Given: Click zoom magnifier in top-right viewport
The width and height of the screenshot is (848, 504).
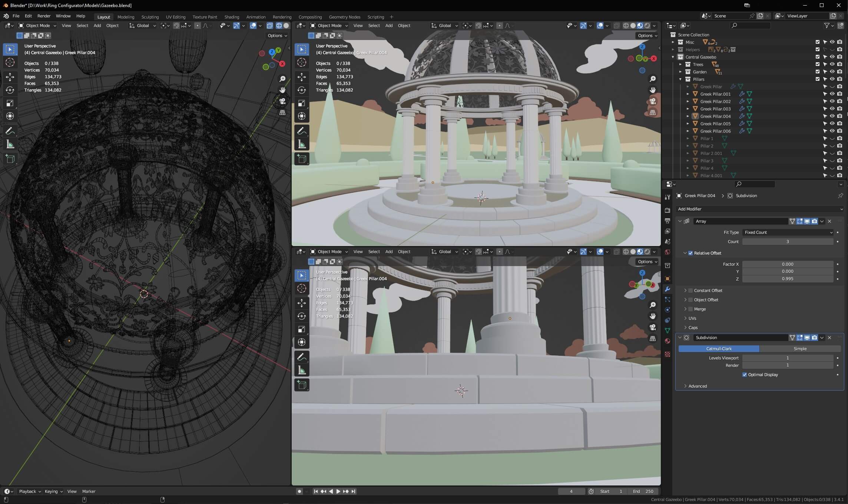Looking at the screenshot, I should point(653,79).
